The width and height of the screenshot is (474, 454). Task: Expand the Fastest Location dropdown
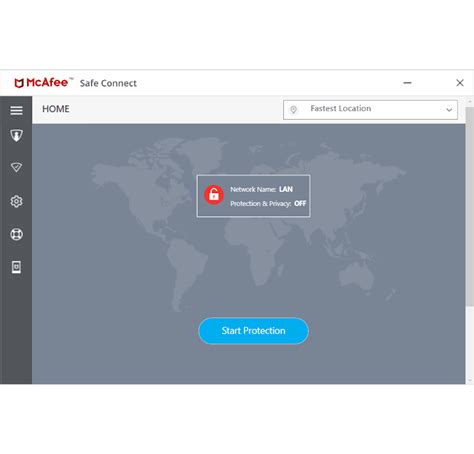click(x=370, y=110)
